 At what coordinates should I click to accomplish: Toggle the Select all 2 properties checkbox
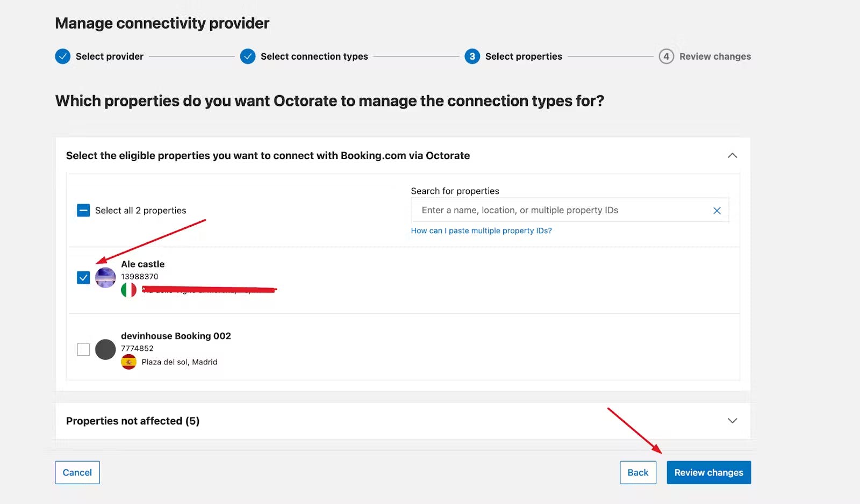[83, 210]
